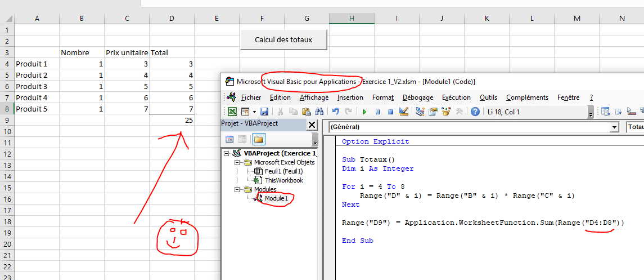The width and height of the screenshot is (644, 280).
Task: Open the Project Explorer toolbar icon
Action: pos(420,112)
